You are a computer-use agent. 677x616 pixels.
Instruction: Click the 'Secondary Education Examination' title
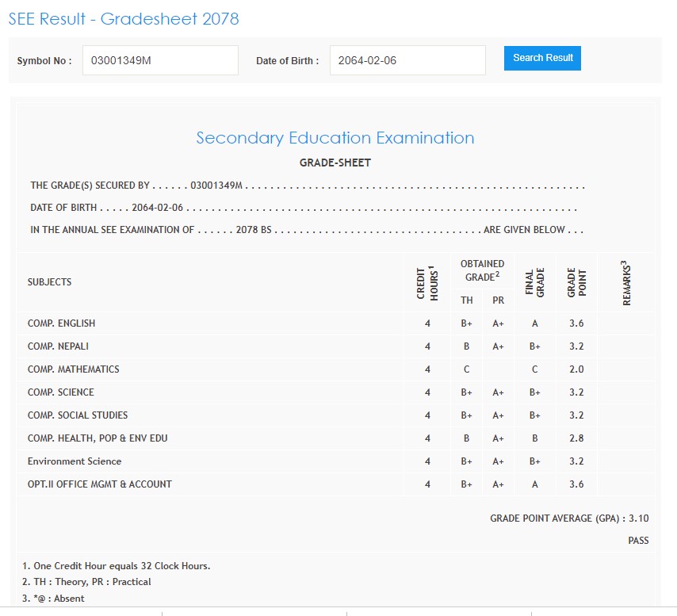pos(335,138)
